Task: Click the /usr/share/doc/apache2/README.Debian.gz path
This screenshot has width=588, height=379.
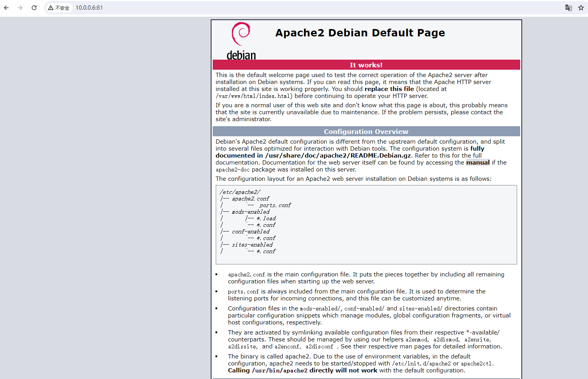Action: [338, 156]
